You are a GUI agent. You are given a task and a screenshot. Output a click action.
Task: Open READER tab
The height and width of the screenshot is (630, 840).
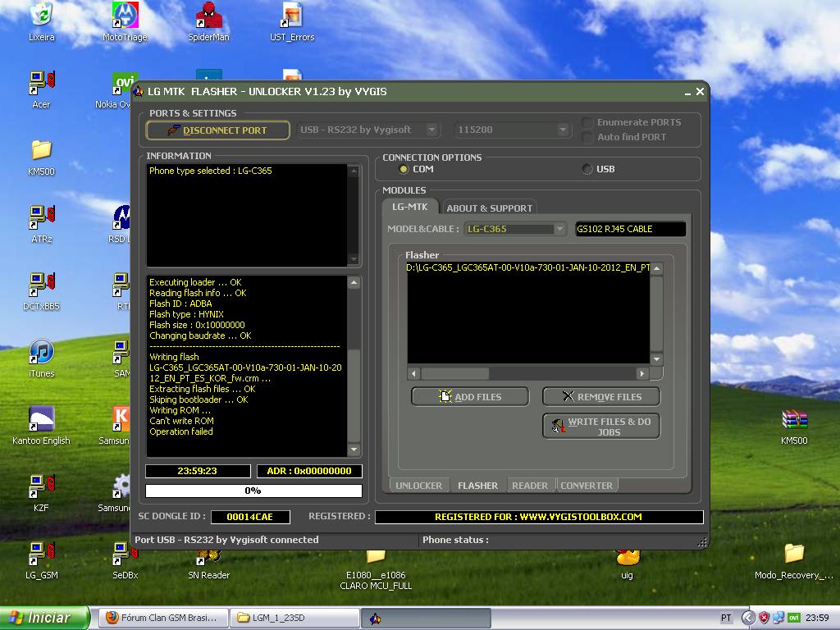[x=530, y=486]
